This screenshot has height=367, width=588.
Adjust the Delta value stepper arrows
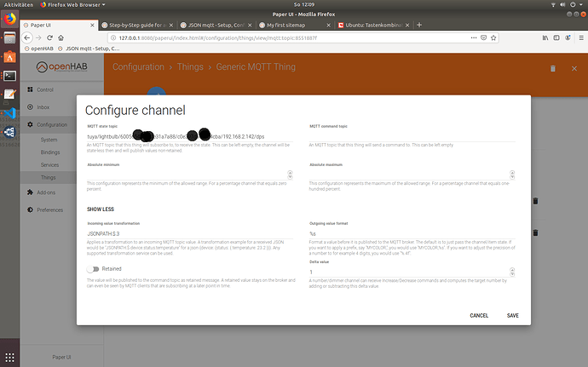coord(512,272)
